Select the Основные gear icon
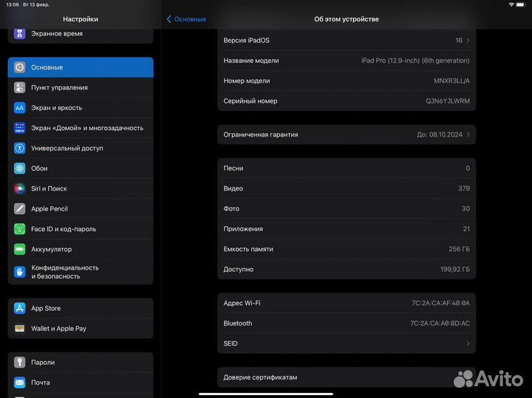This screenshot has height=398, width=532. coord(20,67)
